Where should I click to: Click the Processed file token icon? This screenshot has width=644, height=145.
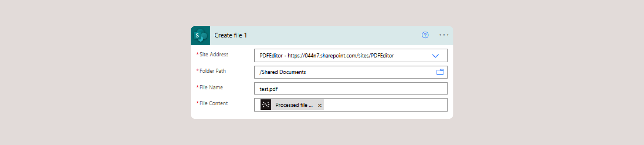coord(266,105)
